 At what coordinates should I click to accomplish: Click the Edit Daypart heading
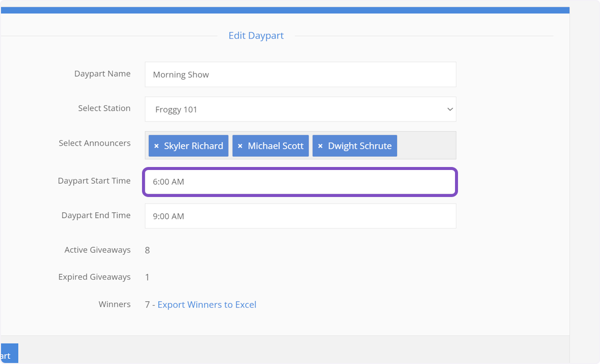256,35
